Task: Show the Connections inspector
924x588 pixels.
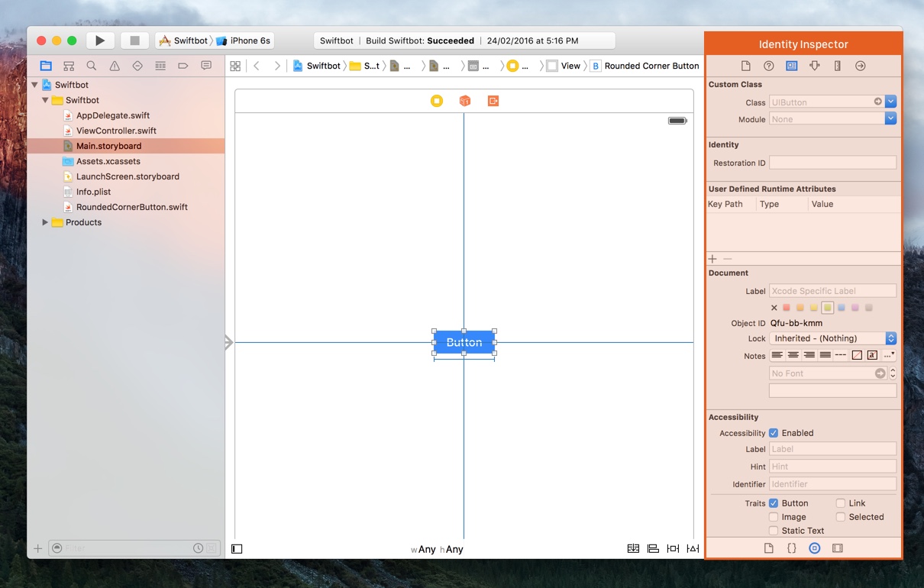Action: (860, 66)
